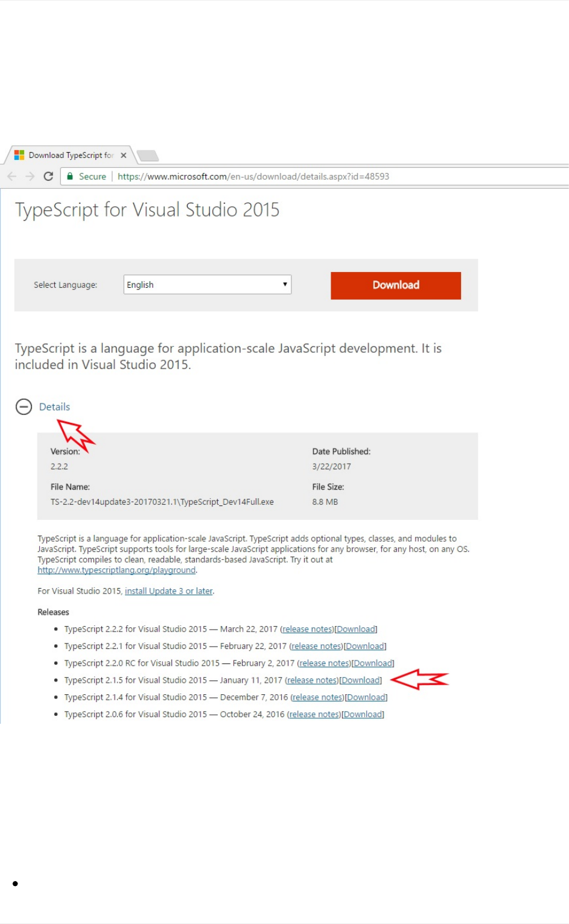The image size is (569, 924).
Task: Click the green Secure padlock icon
Action: point(70,176)
